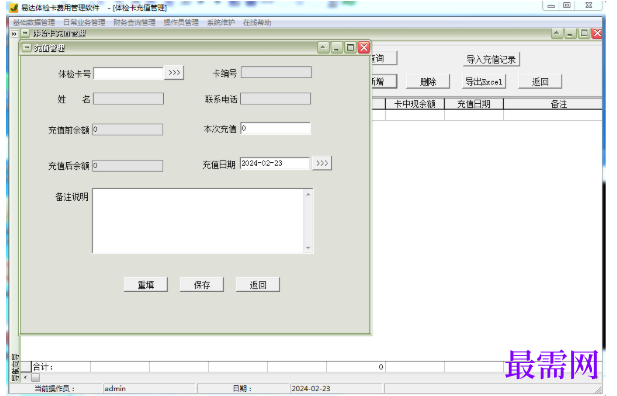Click the horizontal scrollbar thumb
The width and height of the screenshot is (617, 396).
click(x=35, y=377)
